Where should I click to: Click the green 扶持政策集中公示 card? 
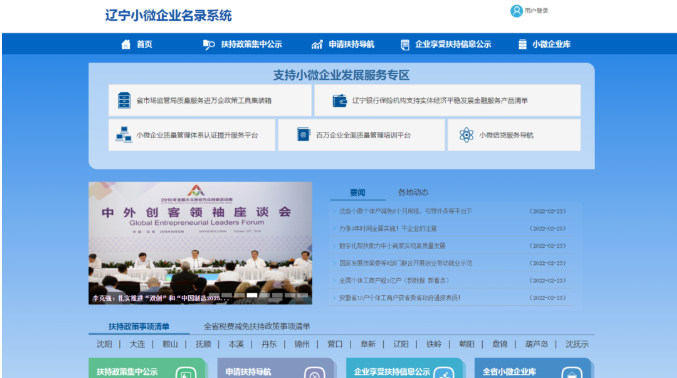pyautogui.click(x=147, y=368)
